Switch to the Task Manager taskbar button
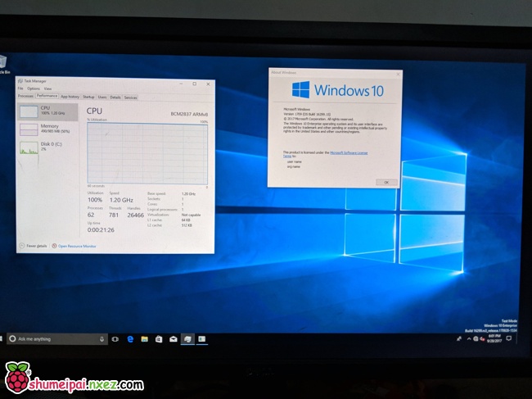The width and height of the screenshot is (532, 399). [x=187, y=339]
